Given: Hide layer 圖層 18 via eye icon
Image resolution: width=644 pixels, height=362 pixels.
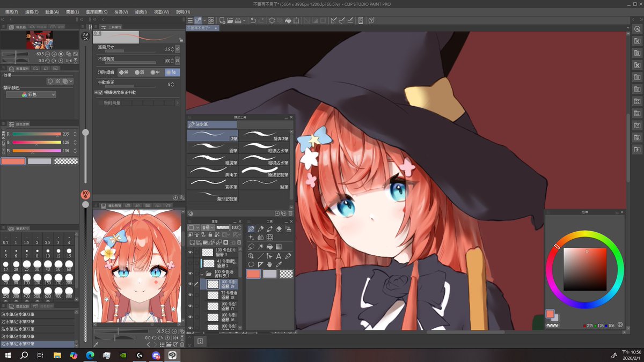Looking at the screenshot, I should point(190,295).
